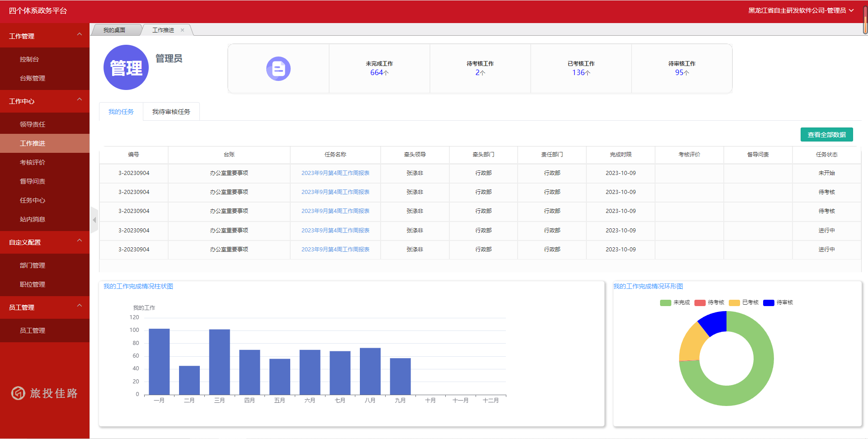
Task: Open 领导责任 in the sidebar
Action: [x=45, y=124]
